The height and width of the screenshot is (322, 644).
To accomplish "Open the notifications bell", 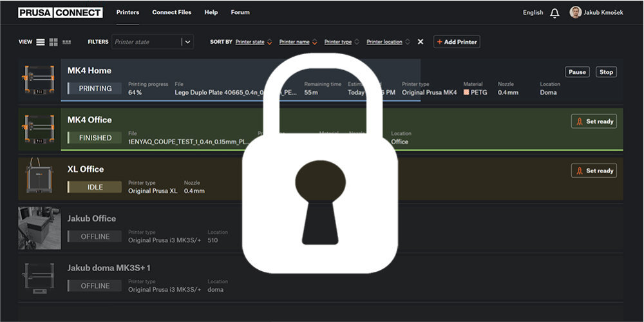I will coord(554,13).
